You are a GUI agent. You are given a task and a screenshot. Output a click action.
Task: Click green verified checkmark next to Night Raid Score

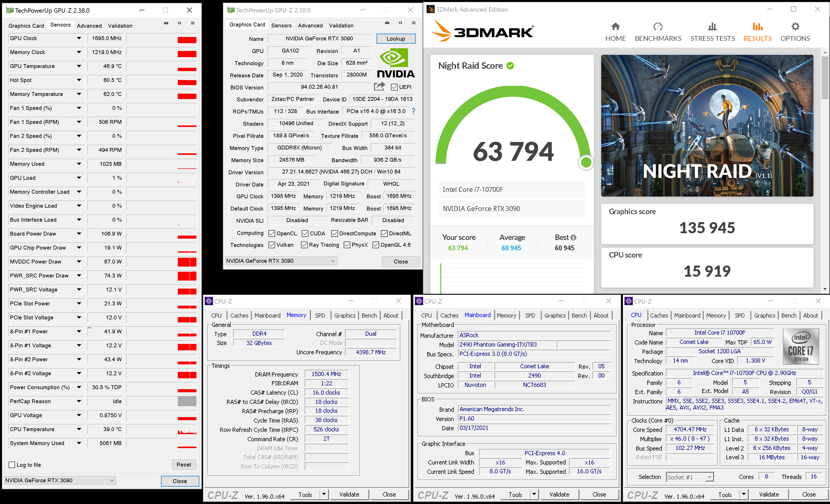tap(510, 66)
